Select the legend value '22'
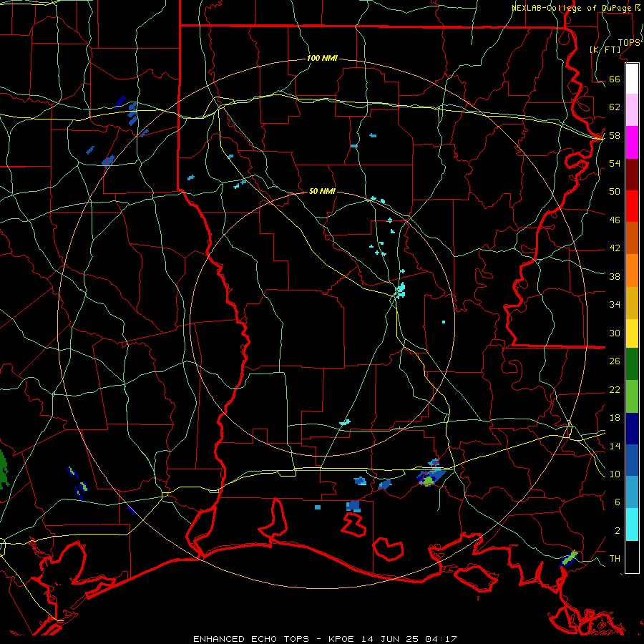644x644 pixels. point(615,390)
